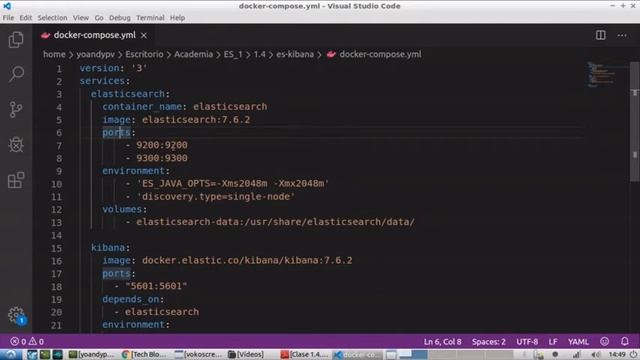Click 'services:' key on line 2

tap(105, 81)
